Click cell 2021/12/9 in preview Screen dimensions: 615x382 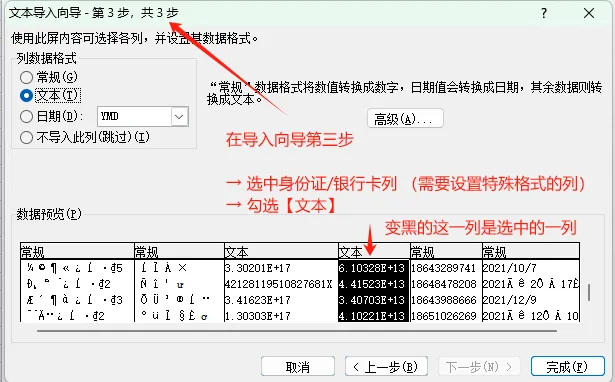pos(510,300)
